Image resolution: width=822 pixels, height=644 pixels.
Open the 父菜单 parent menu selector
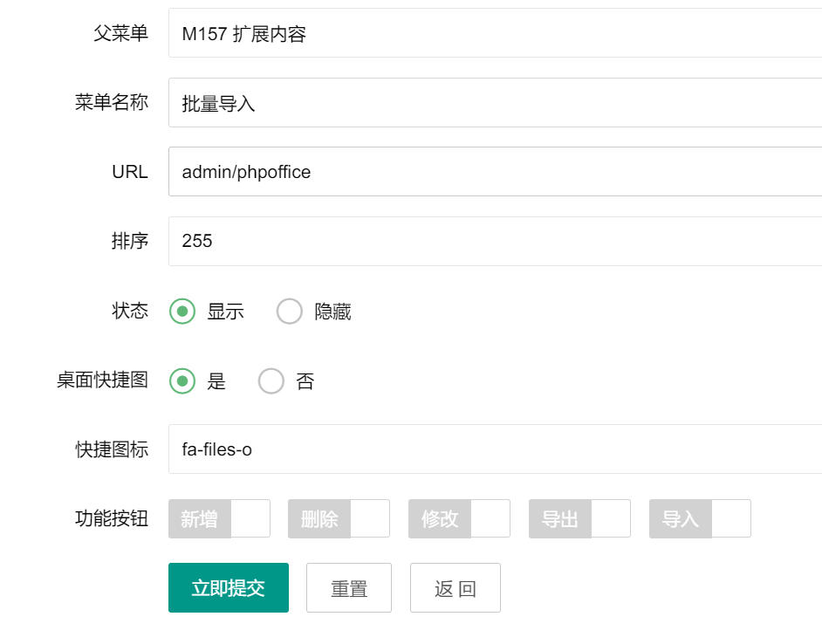point(494,34)
